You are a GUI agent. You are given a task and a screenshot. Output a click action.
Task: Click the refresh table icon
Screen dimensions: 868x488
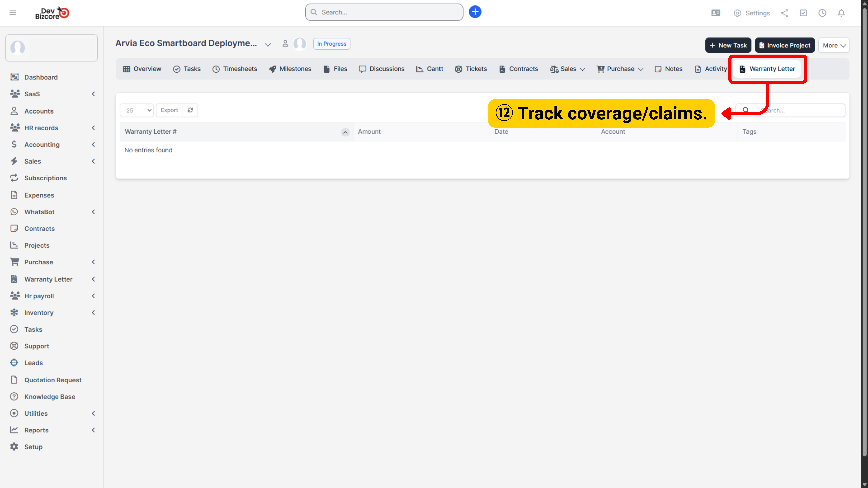click(x=190, y=110)
